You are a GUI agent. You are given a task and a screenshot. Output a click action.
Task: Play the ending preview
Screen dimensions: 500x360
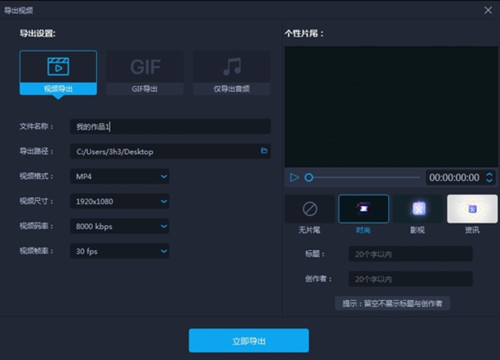294,177
